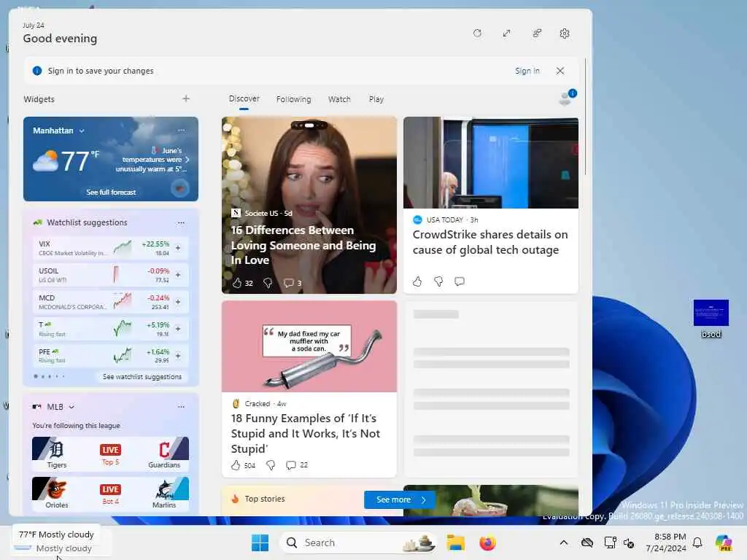Click See watchlist suggestions button

(x=142, y=377)
